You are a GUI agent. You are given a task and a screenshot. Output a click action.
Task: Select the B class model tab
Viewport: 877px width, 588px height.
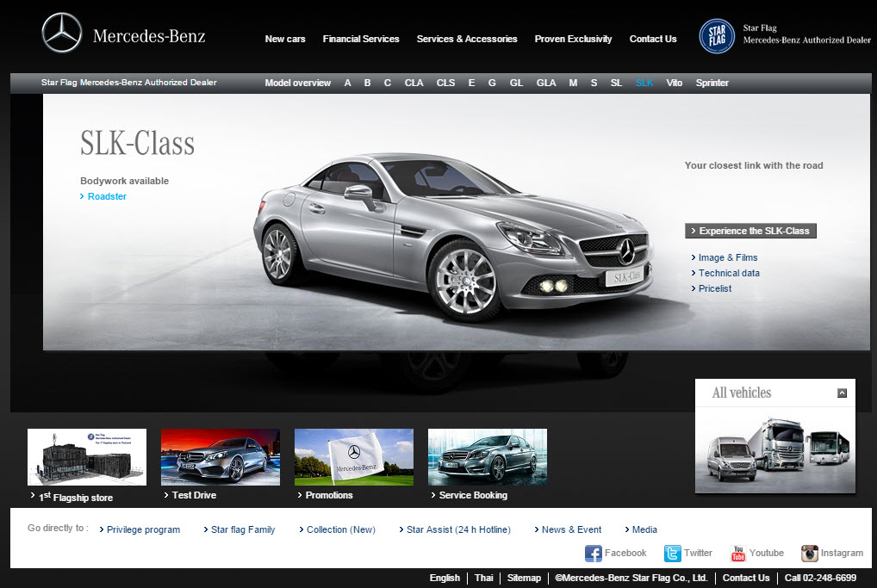tap(368, 83)
